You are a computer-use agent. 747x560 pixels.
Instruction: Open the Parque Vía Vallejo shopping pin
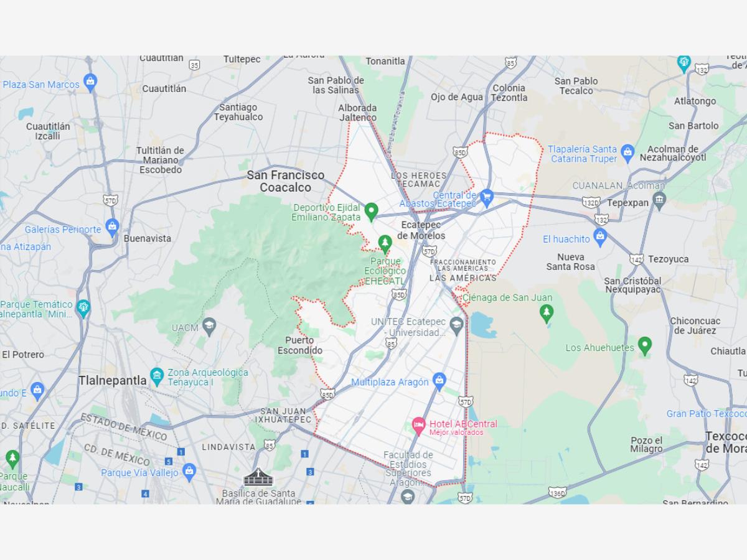(189, 472)
